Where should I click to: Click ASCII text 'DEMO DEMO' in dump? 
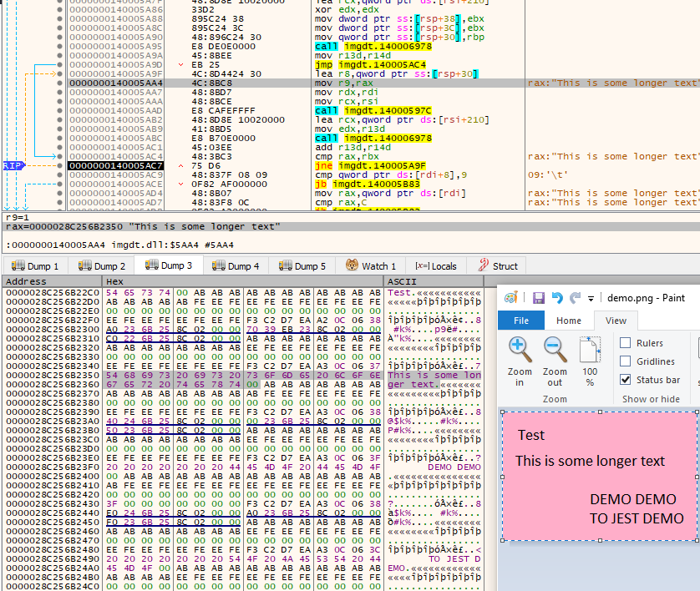tap(454, 467)
